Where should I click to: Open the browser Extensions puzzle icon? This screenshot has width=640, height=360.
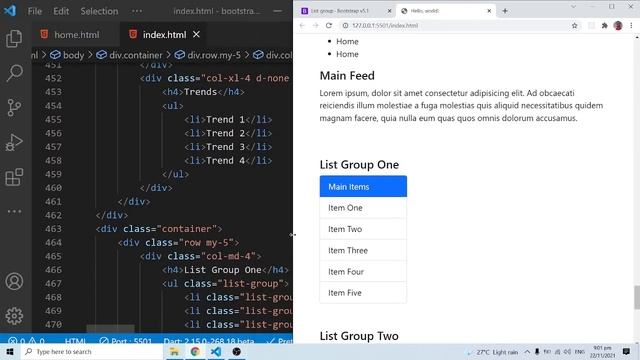click(x=604, y=25)
